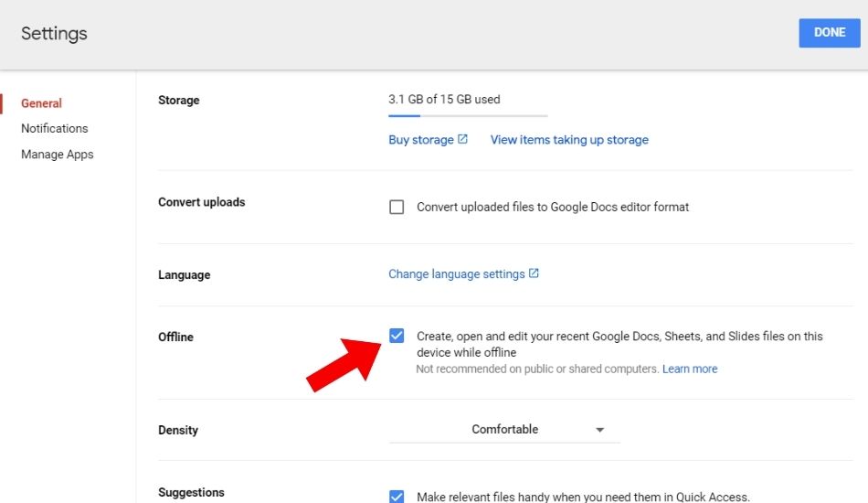
Task: Click the Convert uploads section label
Action: click(202, 202)
